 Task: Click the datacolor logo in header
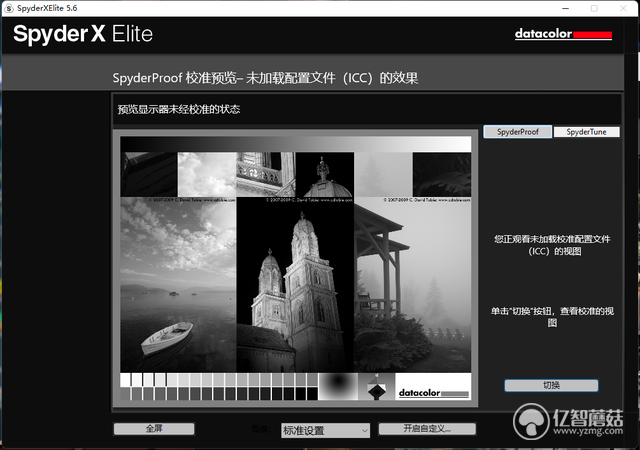[563, 34]
